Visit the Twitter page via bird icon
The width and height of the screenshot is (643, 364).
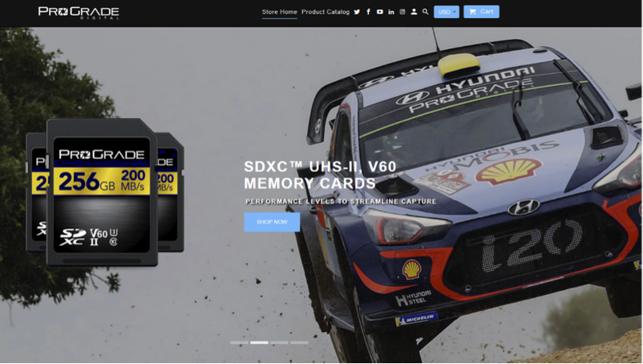(x=357, y=12)
